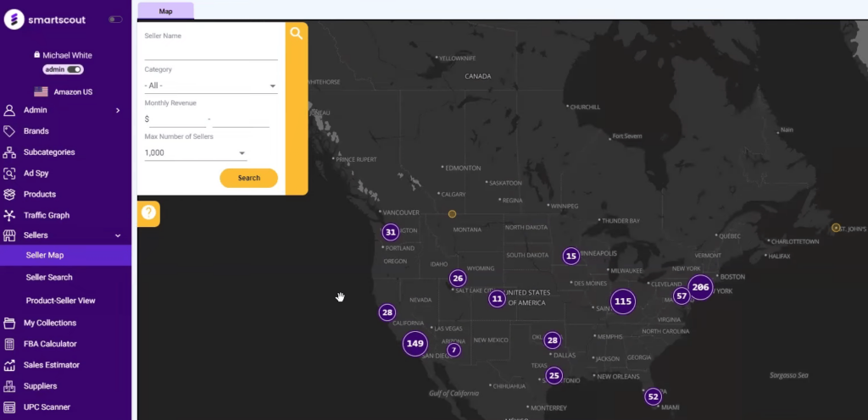Click the Subcategories hierarchy icon

click(x=8, y=152)
